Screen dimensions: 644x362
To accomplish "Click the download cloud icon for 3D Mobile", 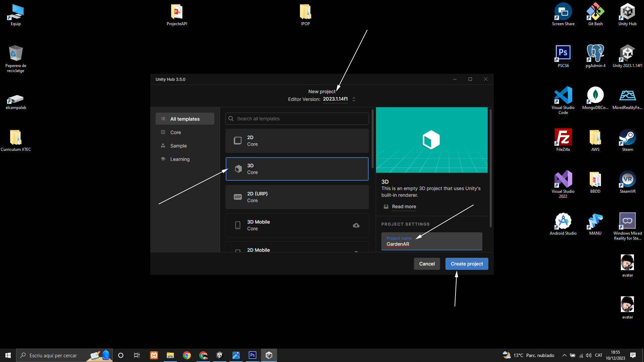I will [x=356, y=225].
